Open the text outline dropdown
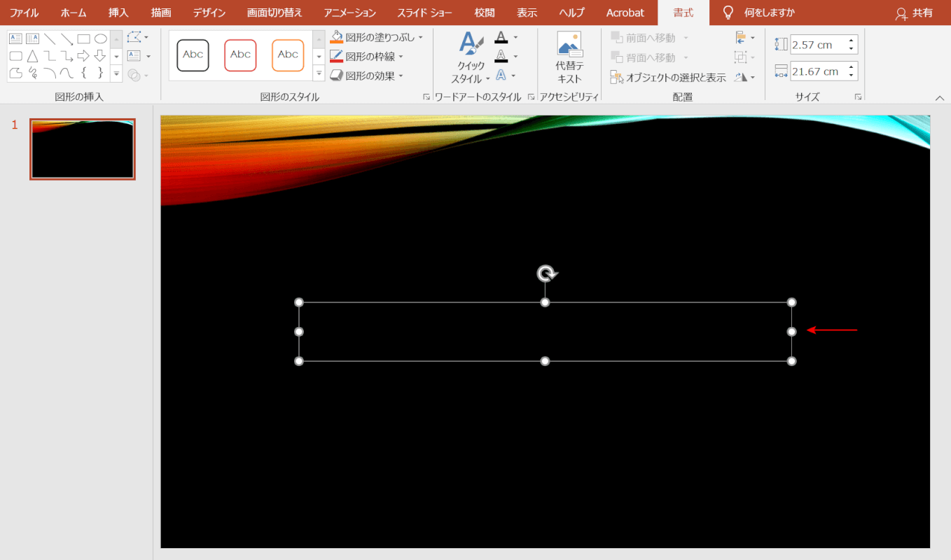Screen dimensions: 951x560 516,56
